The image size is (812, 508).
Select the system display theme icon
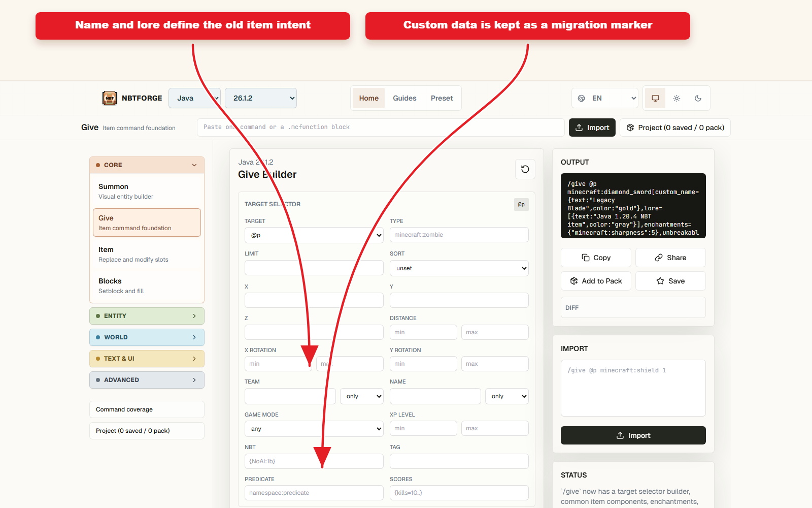[x=655, y=98]
